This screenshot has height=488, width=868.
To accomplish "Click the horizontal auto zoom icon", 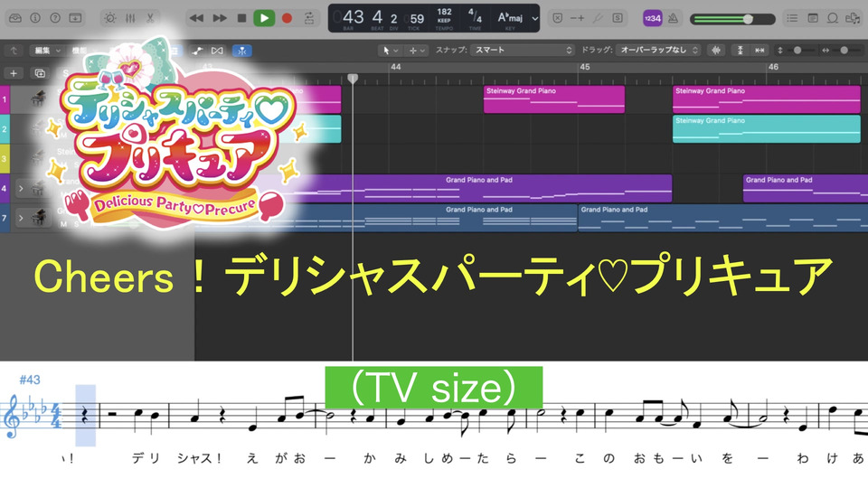I will pos(759,51).
